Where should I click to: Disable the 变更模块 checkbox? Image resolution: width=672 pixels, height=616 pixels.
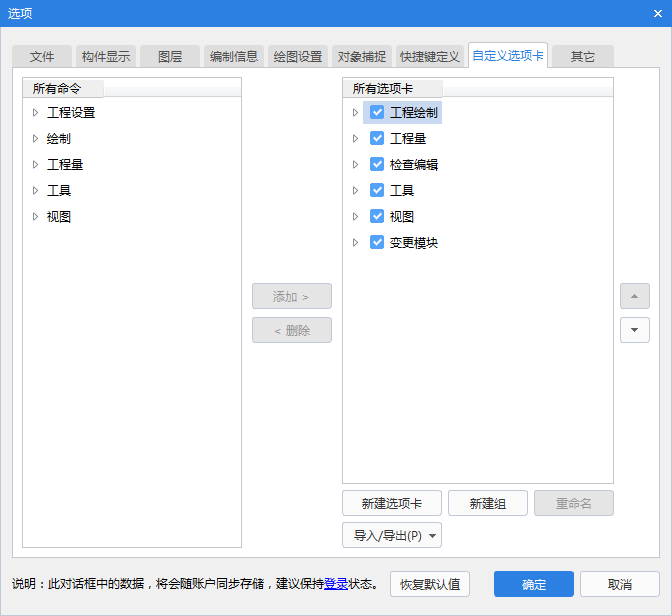click(377, 243)
